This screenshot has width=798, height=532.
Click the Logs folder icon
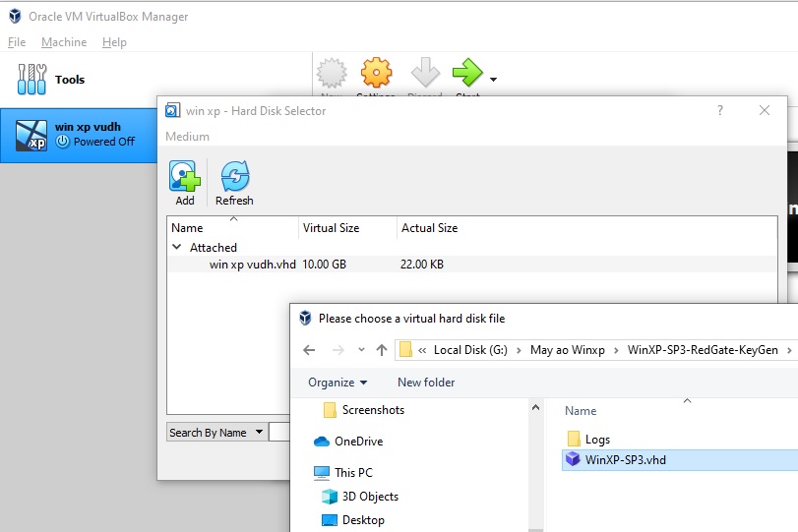574,439
